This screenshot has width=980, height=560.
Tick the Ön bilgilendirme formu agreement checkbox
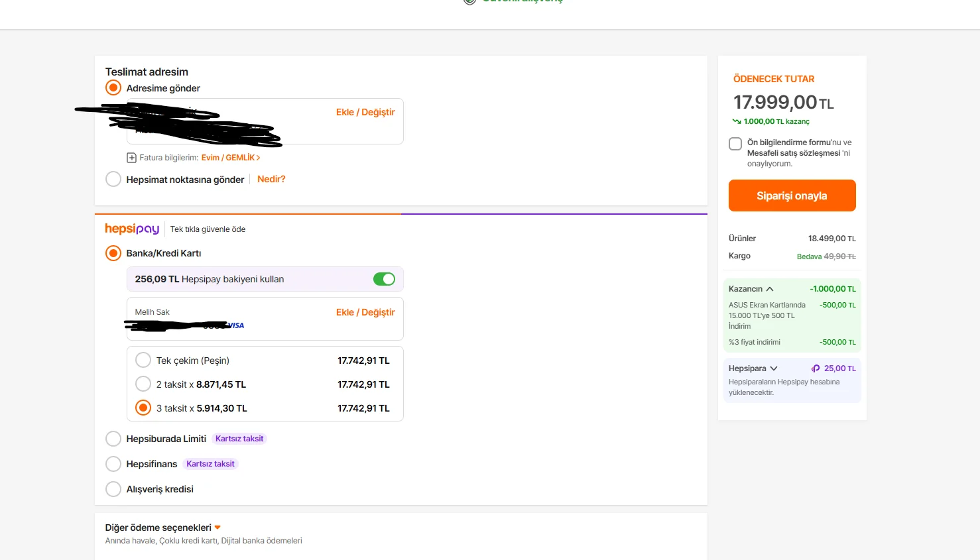click(735, 144)
